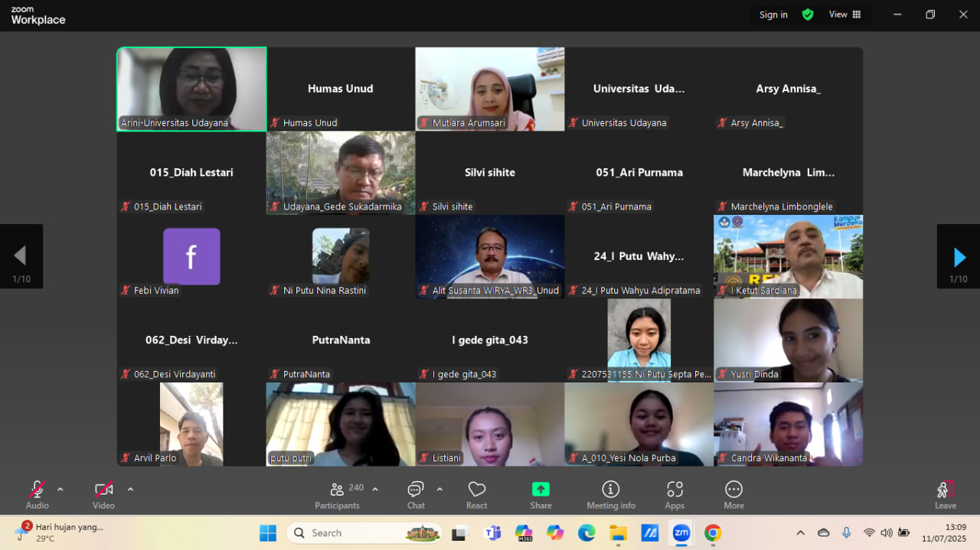Open Google Chrome from the taskbar
The image size is (980, 550).
[x=713, y=533]
